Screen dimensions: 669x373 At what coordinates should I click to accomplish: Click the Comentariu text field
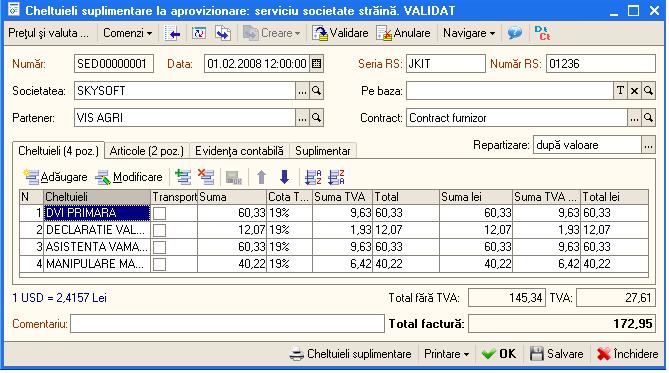point(227,323)
